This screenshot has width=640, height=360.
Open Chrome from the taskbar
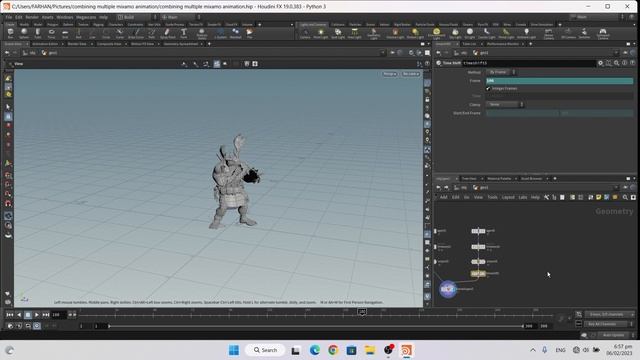pos(333,350)
